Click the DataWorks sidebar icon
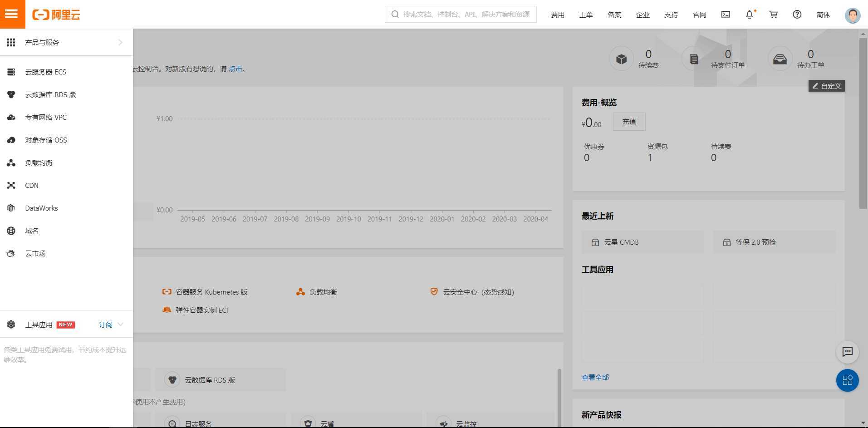This screenshot has width=868, height=428. (11, 208)
